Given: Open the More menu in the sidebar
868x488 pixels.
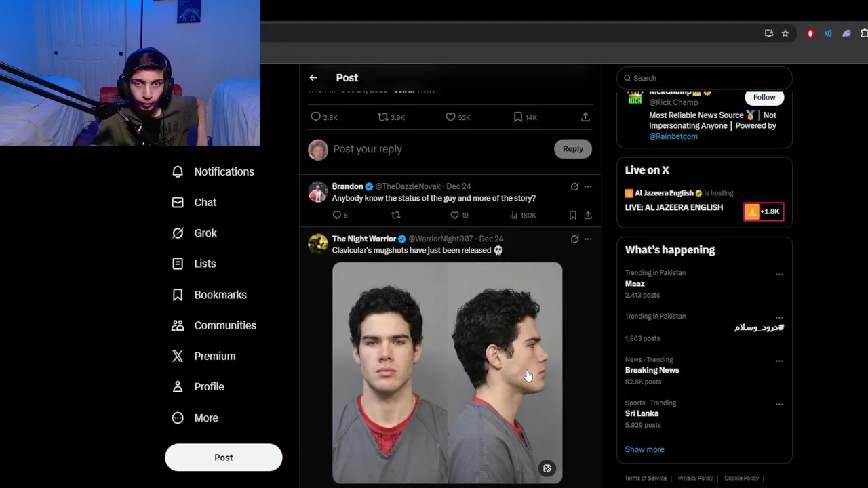Looking at the screenshot, I should coord(195,418).
